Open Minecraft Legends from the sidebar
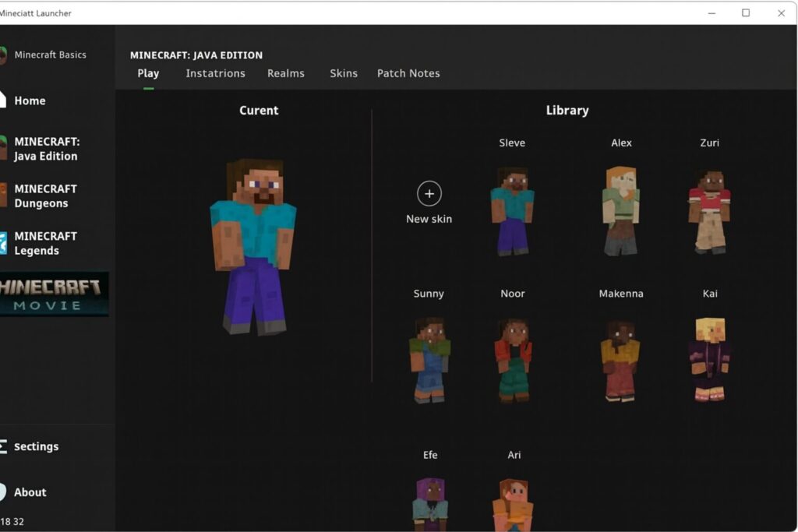Image resolution: width=798 pixels, height=532 pixels. (x=39, y=243)
